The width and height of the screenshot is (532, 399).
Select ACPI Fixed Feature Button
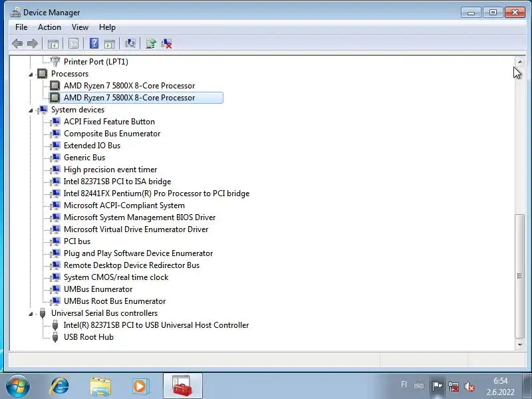[109, 122]
